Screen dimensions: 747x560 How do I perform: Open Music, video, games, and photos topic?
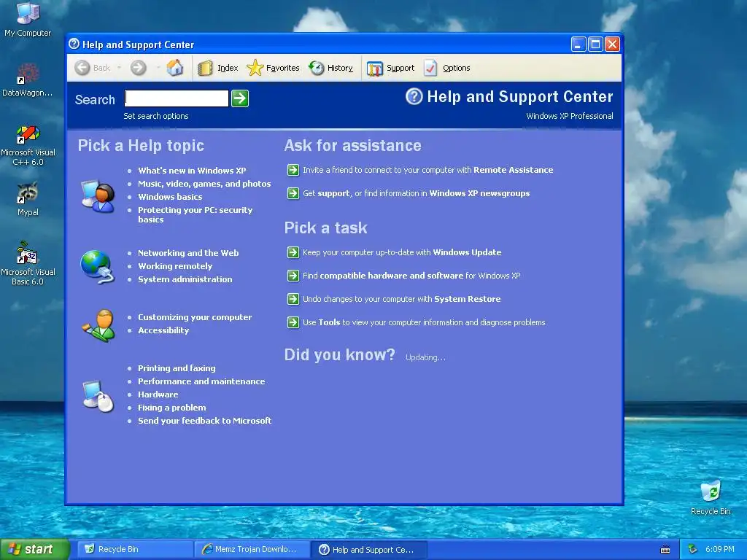[x=204, y=184]
